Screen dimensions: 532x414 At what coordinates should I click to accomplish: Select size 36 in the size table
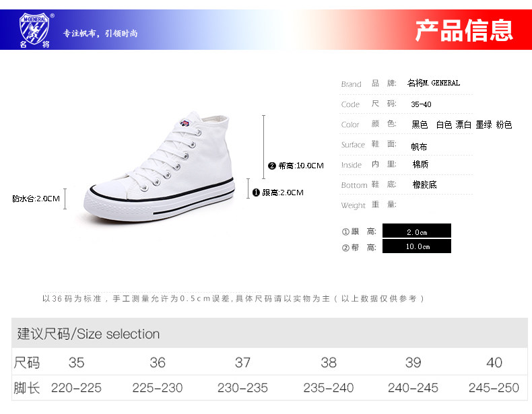158,363
